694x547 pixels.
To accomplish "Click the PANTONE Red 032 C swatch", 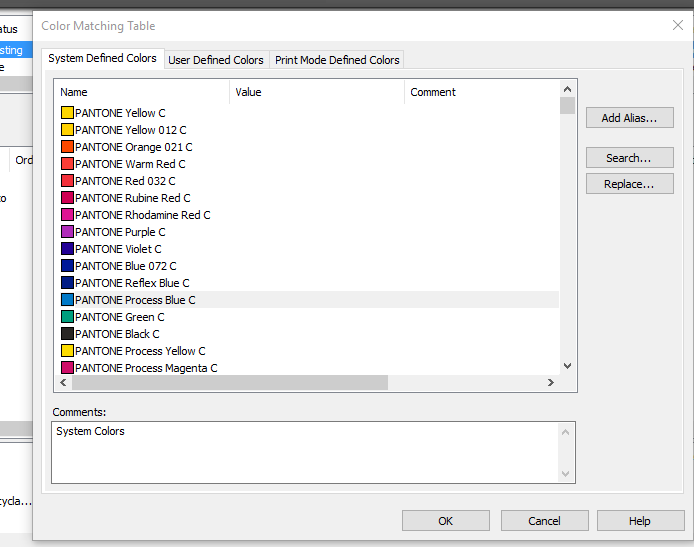I will pyautogui.click(x=67, y=181).
